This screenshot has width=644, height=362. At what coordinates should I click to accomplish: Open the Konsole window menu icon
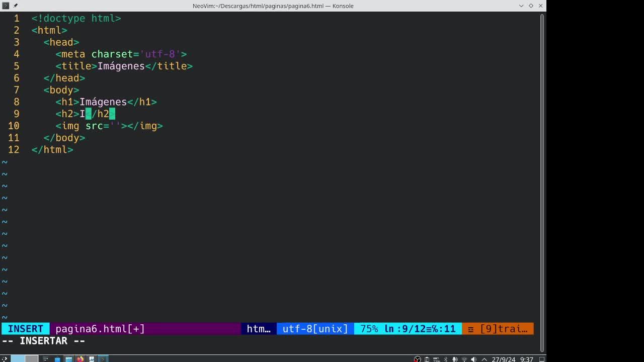click(x=6, y=6)
